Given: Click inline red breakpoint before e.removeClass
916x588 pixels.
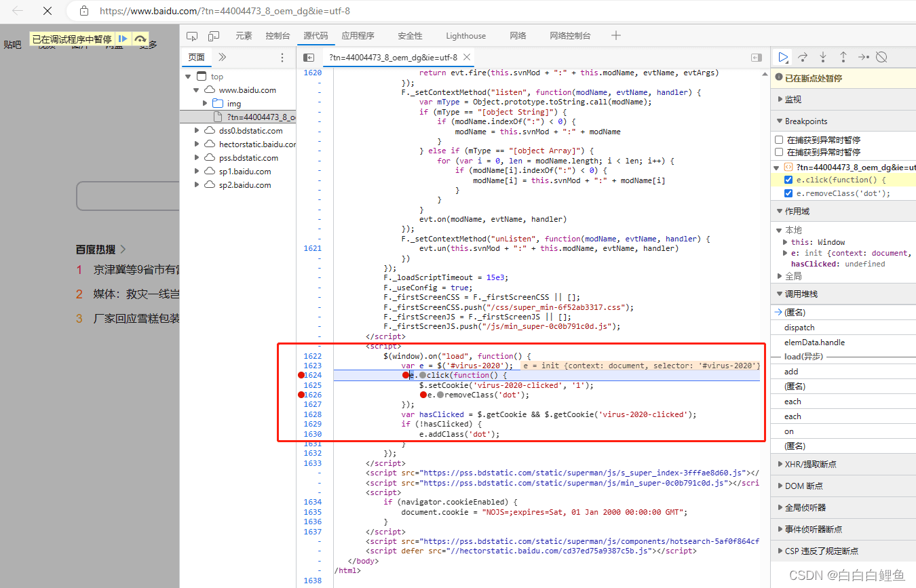Looking at the screenshot, I should [423, 395].
